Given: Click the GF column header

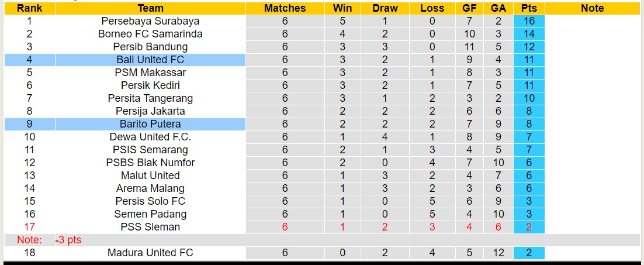Looking at the screenshot, I should pos(469,8).
